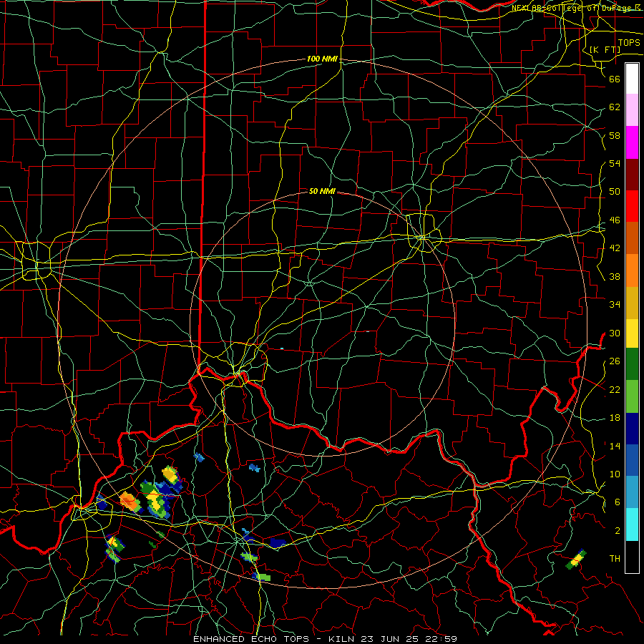Click the dark green legend swatch

click(632, 364)
